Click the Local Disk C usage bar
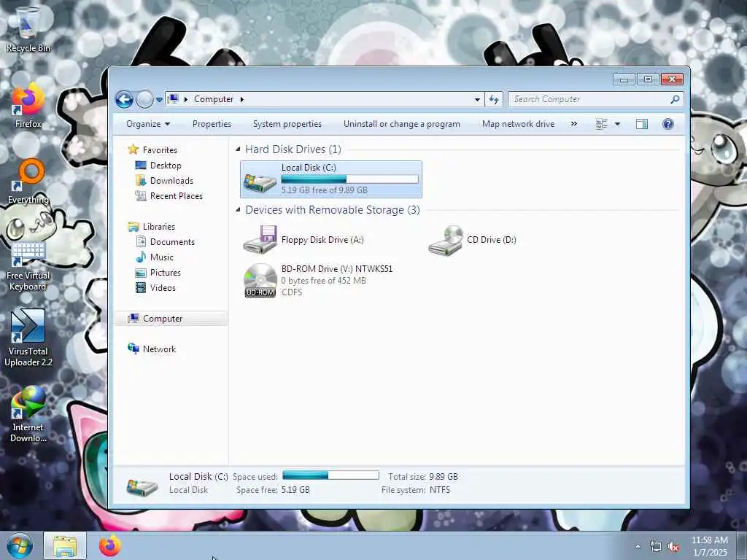This screenshot has width=747, height=560. click(349, 179)
